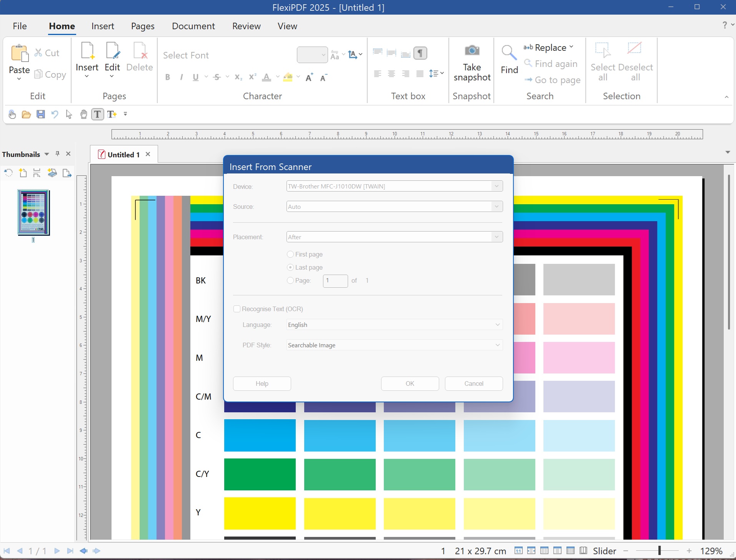Click the Open folder icon
736x560 pixels.
point(26,114)
